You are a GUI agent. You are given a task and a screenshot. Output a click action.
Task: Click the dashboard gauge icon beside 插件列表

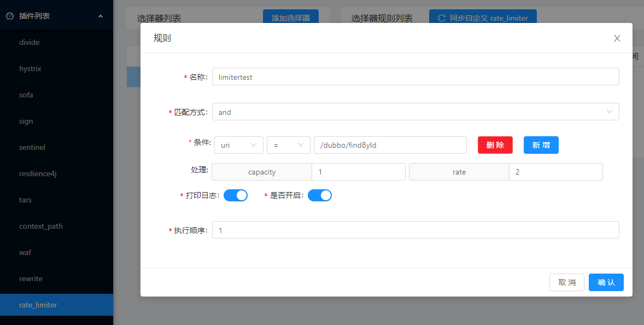[8, 15]
